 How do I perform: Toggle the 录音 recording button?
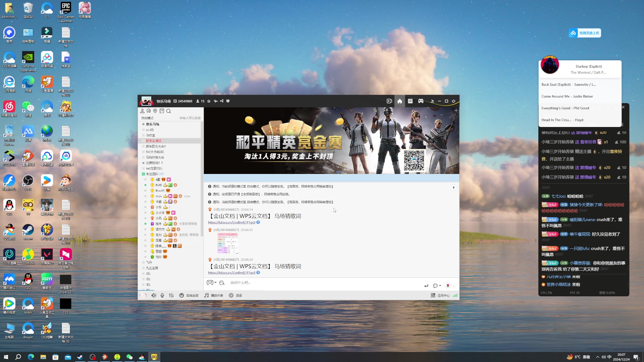235,295
